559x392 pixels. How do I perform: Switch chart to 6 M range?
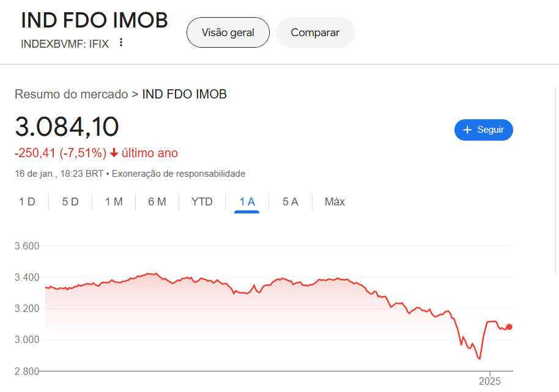coord(157,202)
